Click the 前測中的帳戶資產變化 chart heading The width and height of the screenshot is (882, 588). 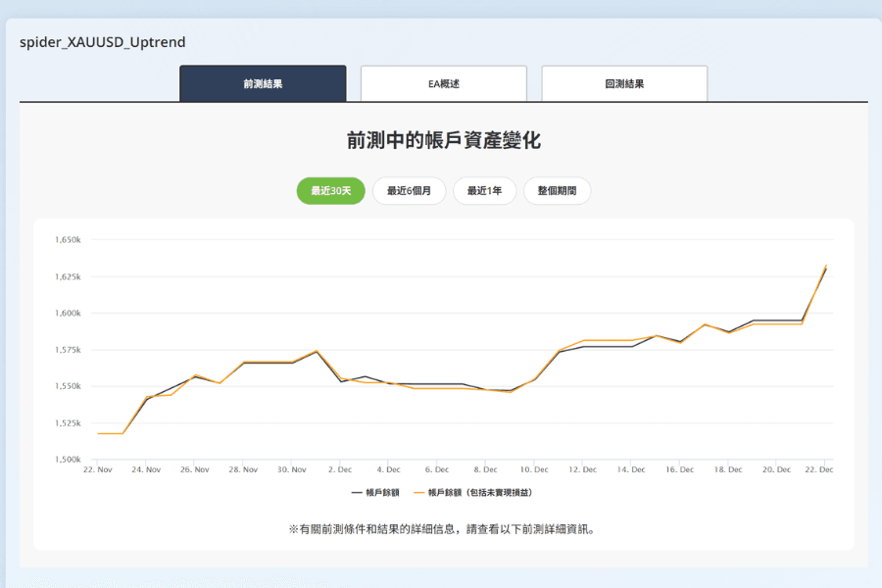(x=443, y=140)
